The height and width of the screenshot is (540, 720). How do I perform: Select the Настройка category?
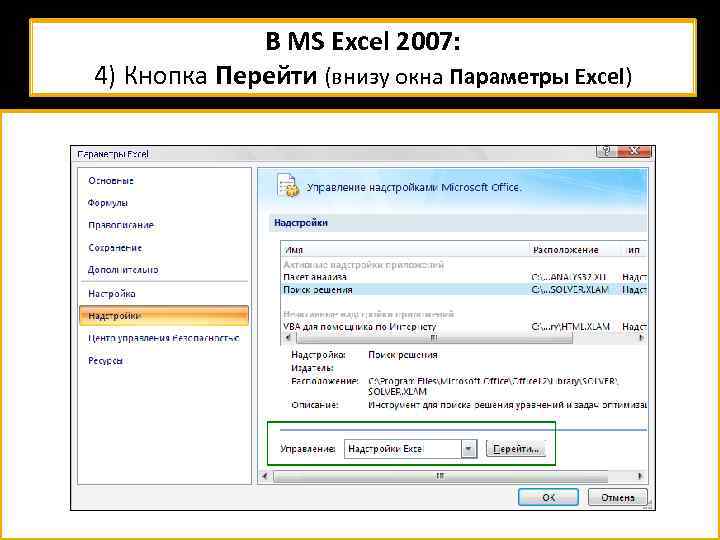click(x=112, y=294)
